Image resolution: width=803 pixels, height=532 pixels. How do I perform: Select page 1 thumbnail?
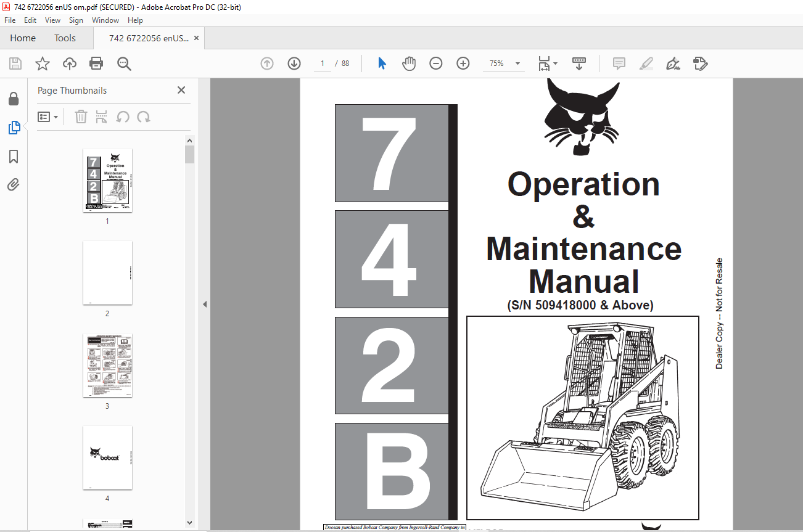107,180
